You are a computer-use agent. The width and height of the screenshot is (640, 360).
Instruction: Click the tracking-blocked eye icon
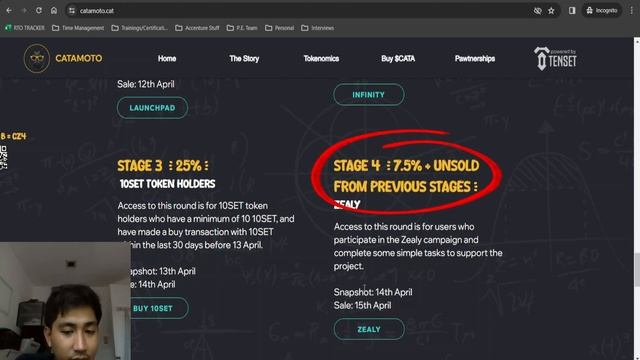pyautogui.click(x=538, y=11)
